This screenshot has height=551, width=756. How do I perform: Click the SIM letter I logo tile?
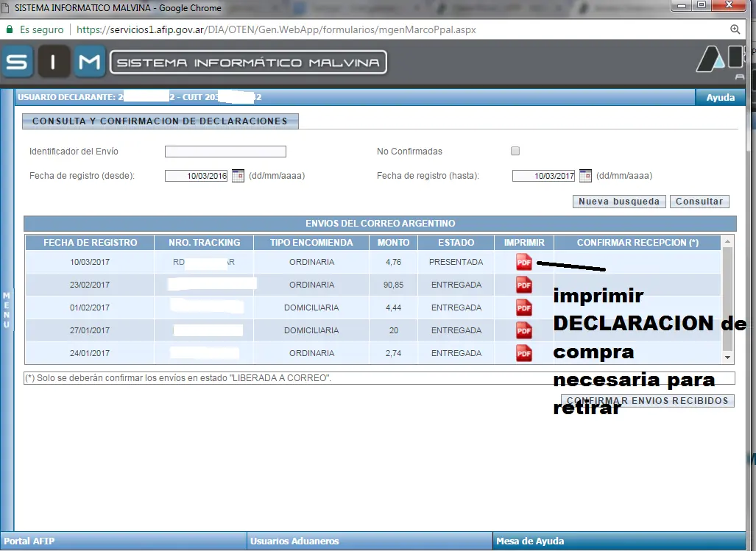pos(54,62)
